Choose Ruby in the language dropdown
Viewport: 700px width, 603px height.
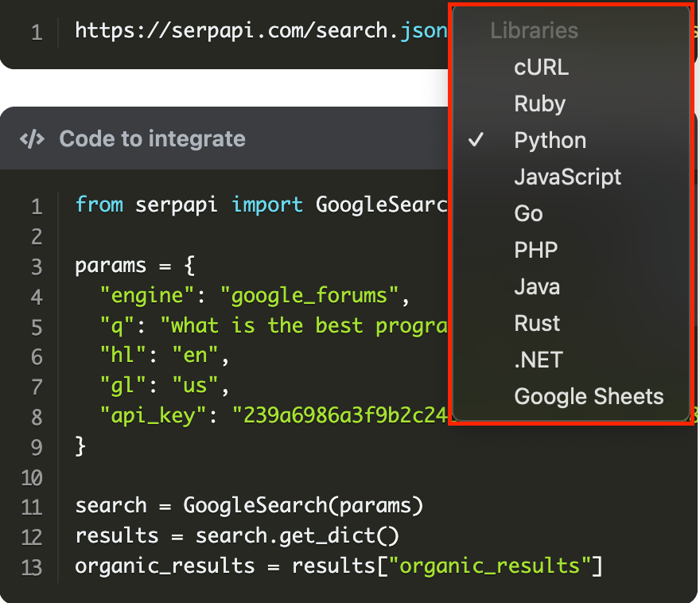click(539, 104)
